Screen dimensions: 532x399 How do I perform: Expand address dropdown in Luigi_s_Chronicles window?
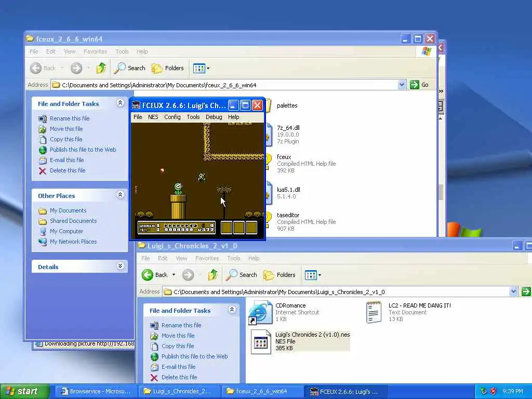point(514,291)
